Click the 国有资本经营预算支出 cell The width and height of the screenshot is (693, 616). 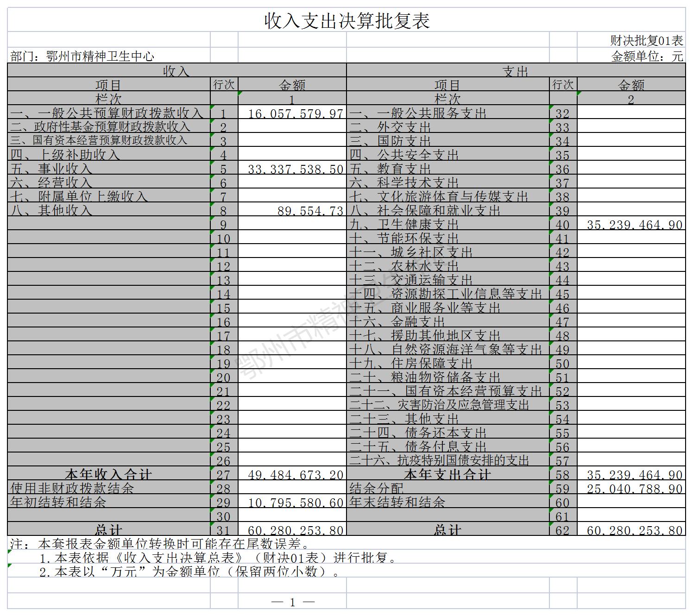tap(448, 390)
